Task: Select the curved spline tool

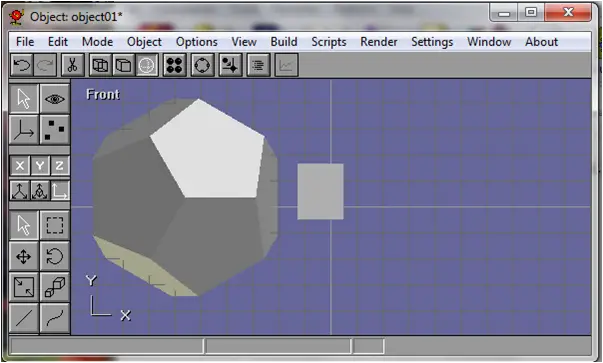Action: click(55, 318)
